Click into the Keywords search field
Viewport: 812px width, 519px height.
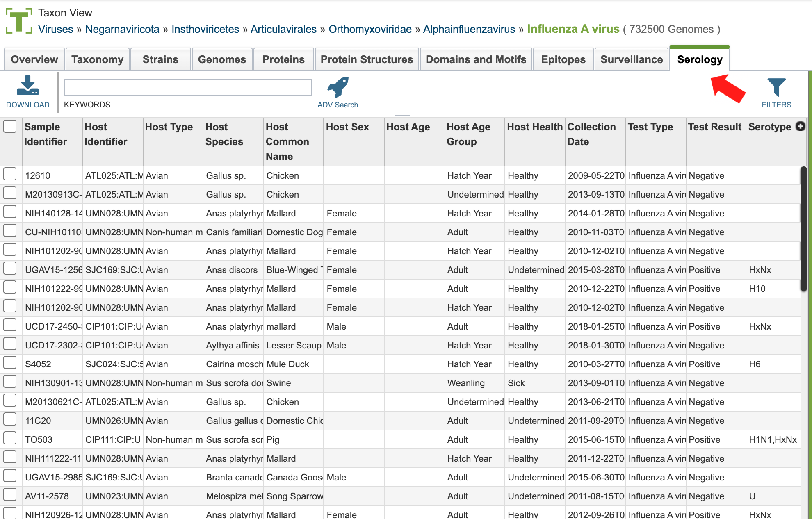[x=188, y=87]
